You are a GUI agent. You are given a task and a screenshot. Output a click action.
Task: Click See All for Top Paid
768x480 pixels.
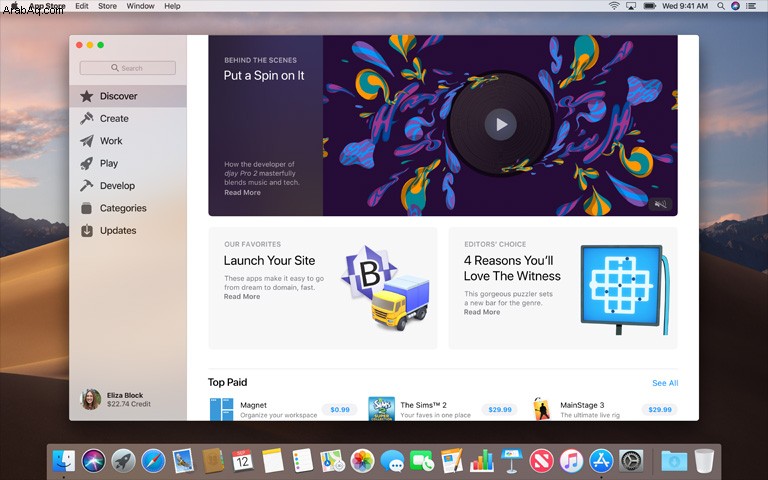click(665, 383)
